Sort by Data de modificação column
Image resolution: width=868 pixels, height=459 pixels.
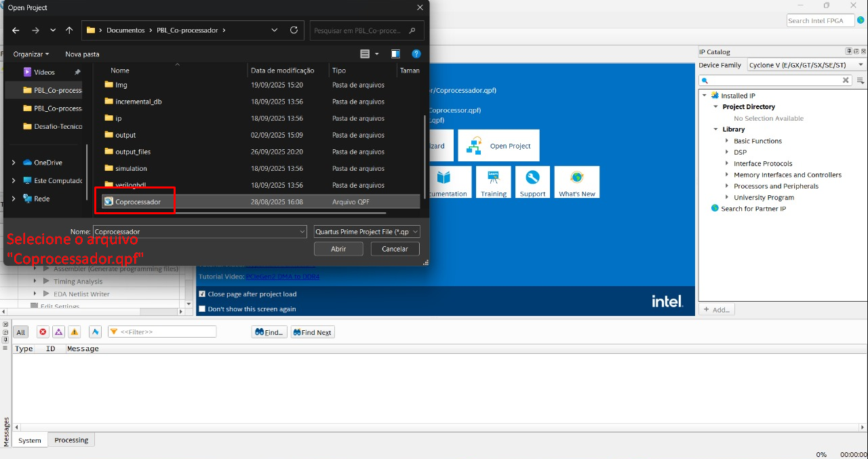click(x=282, y=71)
